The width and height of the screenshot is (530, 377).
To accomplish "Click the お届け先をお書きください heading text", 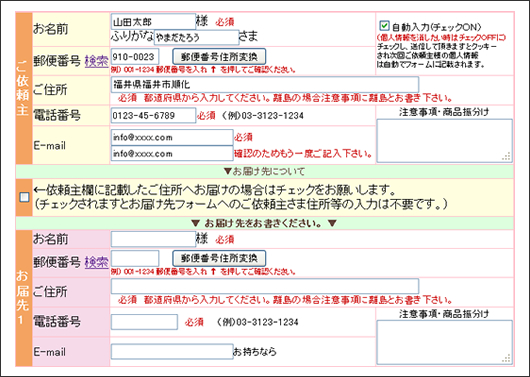I will pos(264,223).
